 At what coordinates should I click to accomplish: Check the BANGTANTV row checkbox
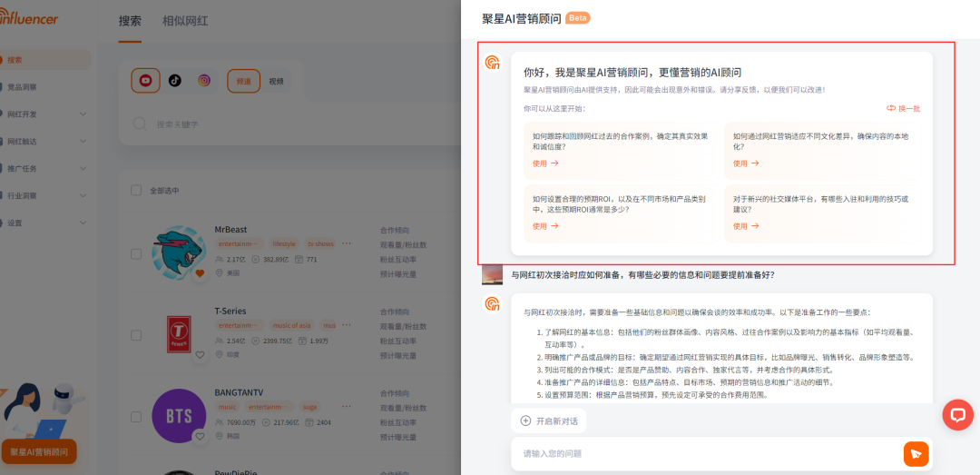coord(135,417)
